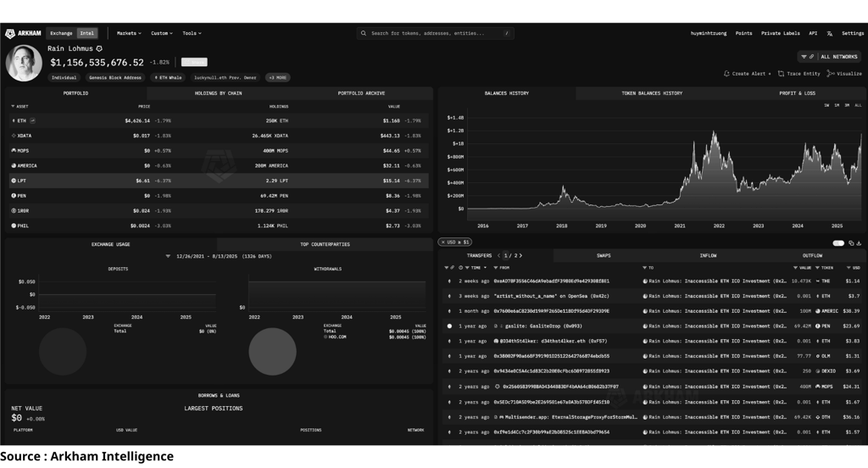Click the Genesis Block Address tag
The height and width of the screenshot is (468, 868).
[x=115, y=77]
